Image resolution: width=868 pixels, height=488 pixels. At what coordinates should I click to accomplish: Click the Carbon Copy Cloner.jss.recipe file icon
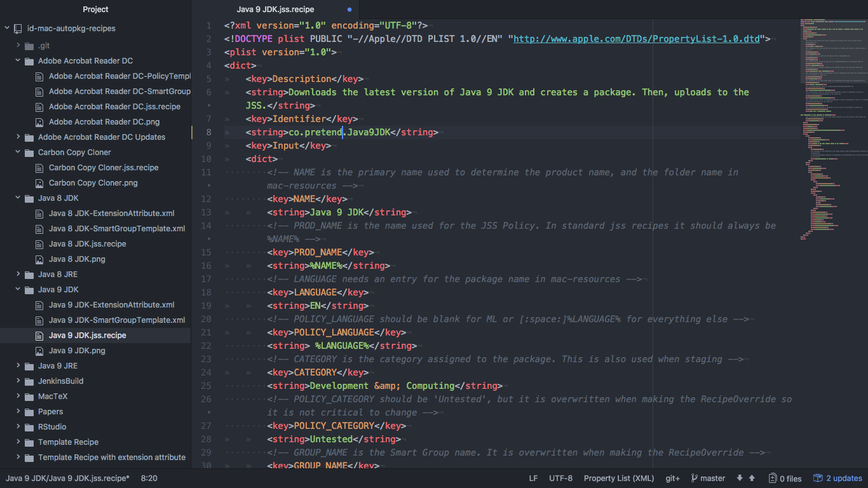click(39, 168)
